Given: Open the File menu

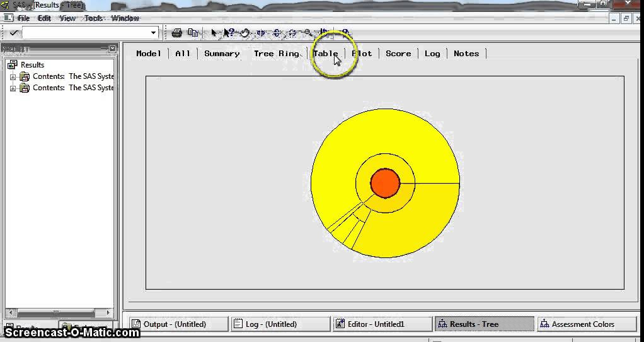Looking at the screenshot, I should coord(23,18).
